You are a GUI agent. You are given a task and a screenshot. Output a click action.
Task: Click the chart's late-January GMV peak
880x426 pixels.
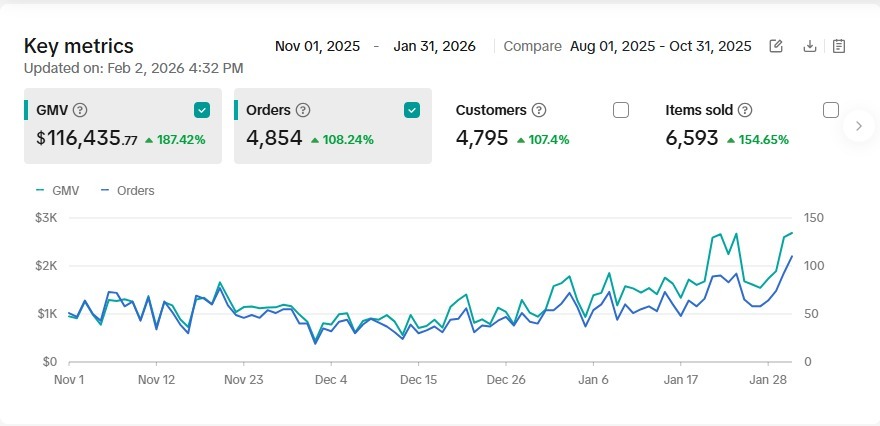pos(736,234)
